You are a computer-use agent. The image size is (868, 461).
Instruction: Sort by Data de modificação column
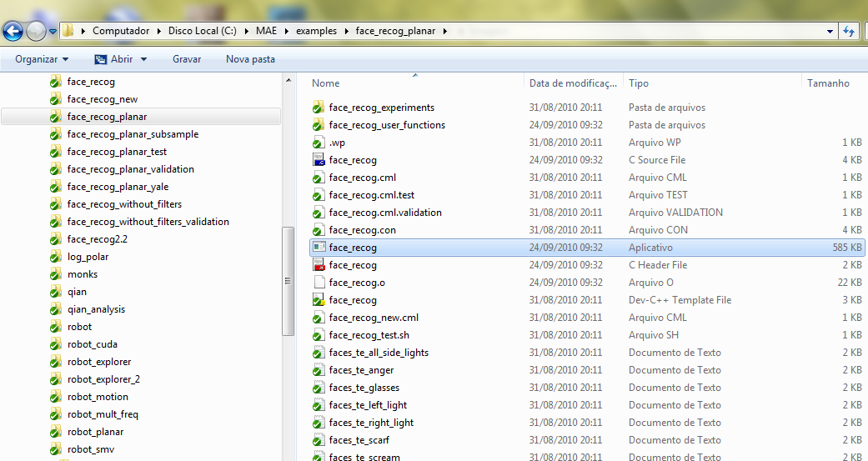click(x=573, y=83)
